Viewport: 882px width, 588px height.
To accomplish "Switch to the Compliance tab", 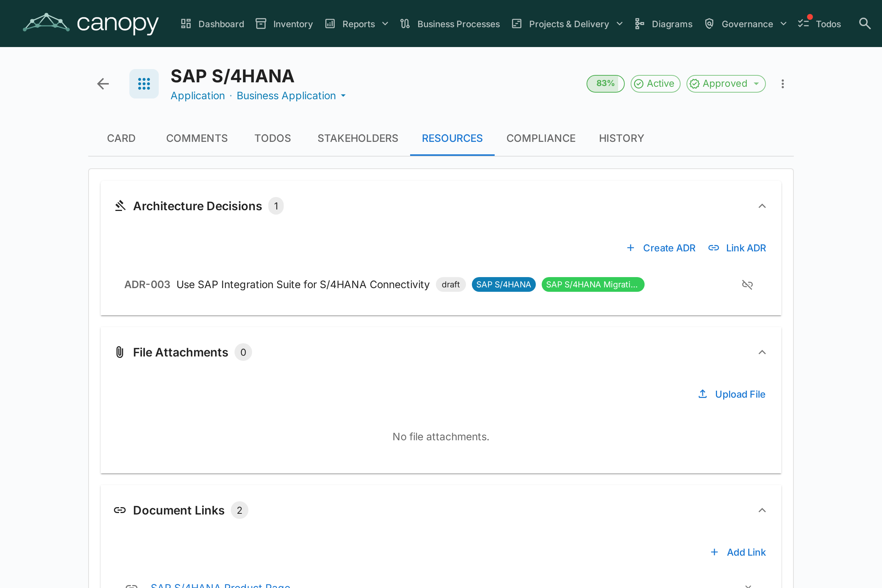I will click(x=541, y=139).
